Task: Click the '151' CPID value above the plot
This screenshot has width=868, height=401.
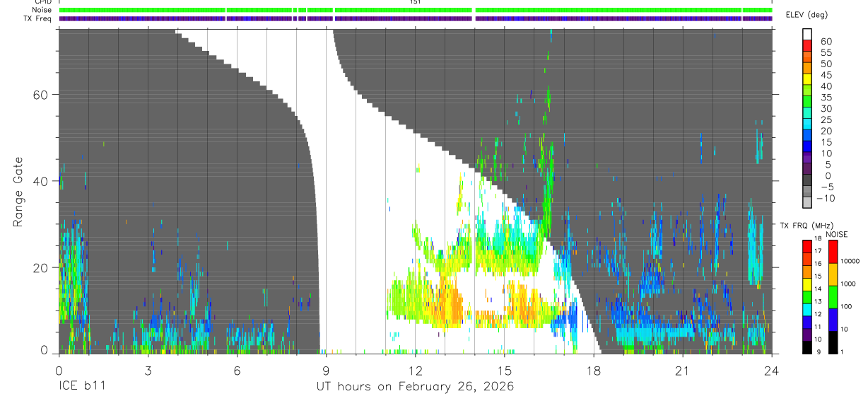Action: [x=415, y=2]
